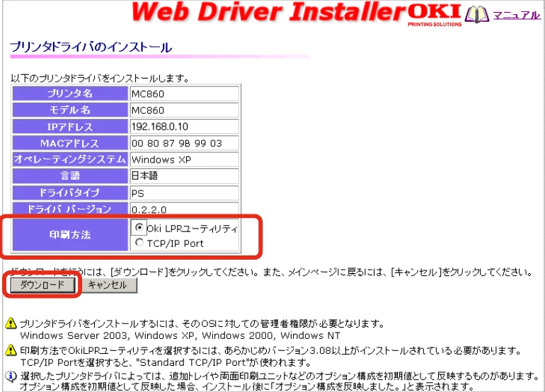Click the ダウンロード button
The width and height of the screenshot is (545, 392).
tap(42, 285)
